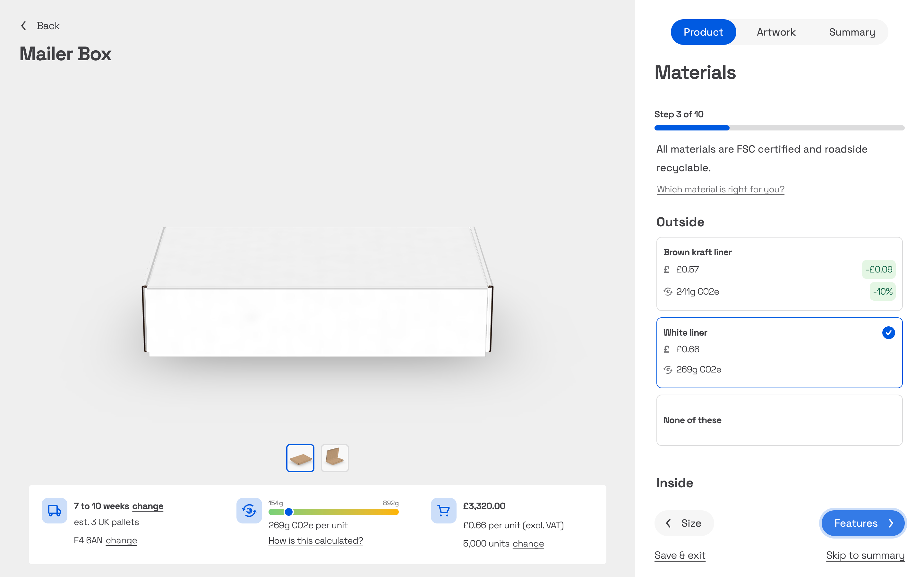Click the pound icon in Brown kraft liner
Image resolution: width=924 pixels, height=577 pixels.
point(667,269)
